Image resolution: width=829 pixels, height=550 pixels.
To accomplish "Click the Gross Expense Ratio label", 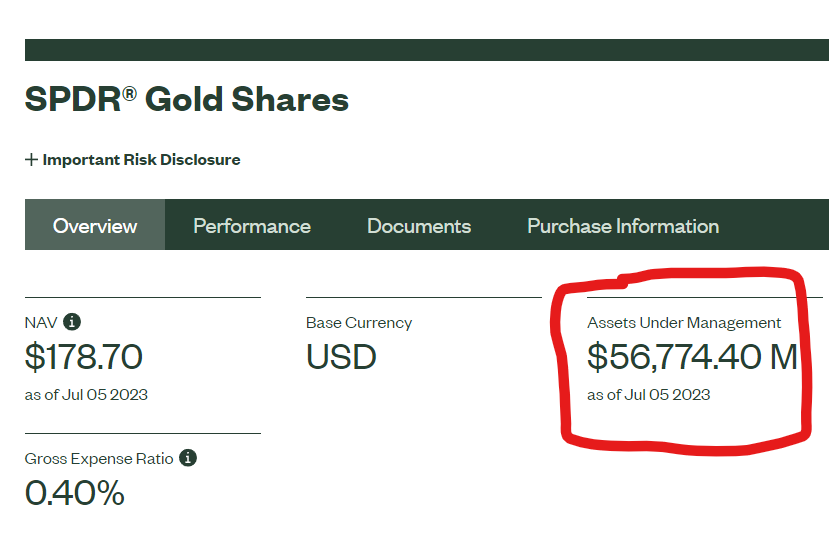I will click(99, 459).
